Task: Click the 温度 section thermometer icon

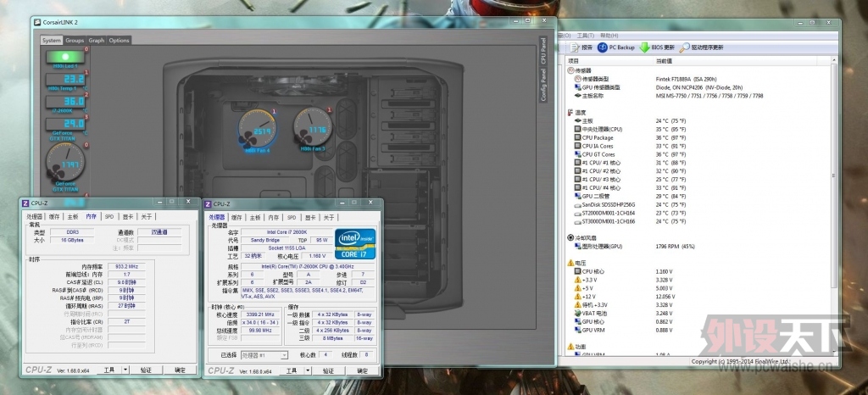Action: click(571, 112)
